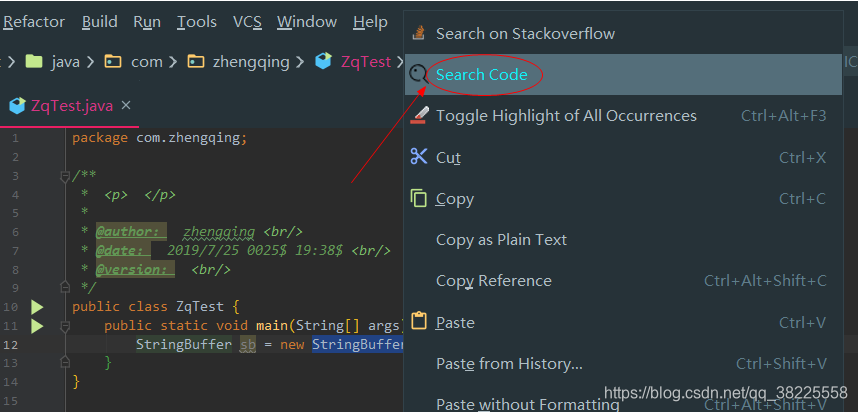Click line number 12 in the gutter
The width and height of the screenshot is (858, 412).
point(11,345)
